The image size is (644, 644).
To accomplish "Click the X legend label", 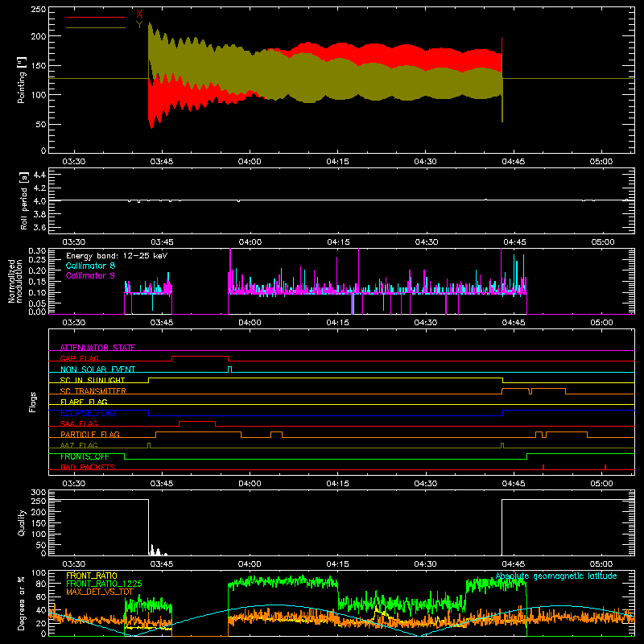I will point(139,14).
